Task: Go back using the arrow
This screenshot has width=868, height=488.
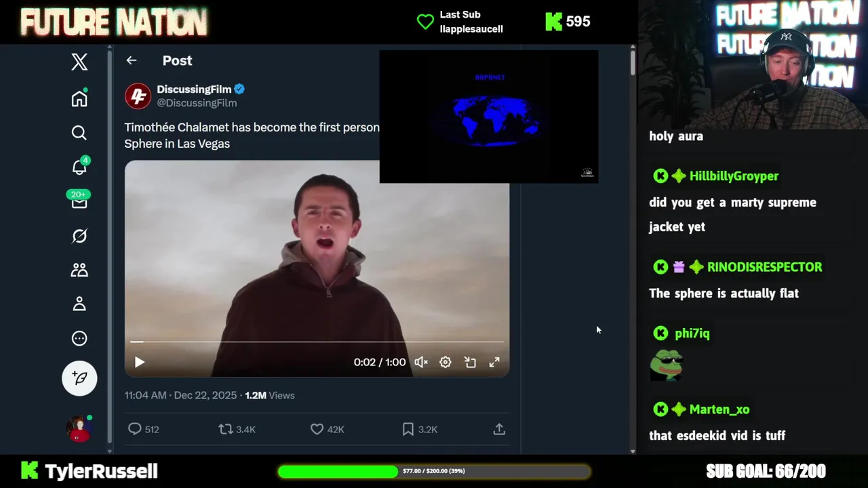Action: (132, 60)
